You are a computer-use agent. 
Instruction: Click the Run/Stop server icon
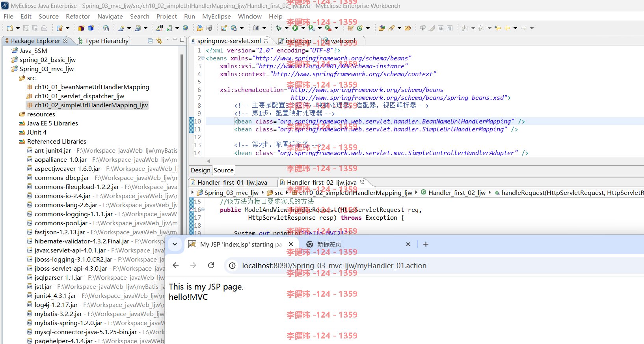point(169,28)
